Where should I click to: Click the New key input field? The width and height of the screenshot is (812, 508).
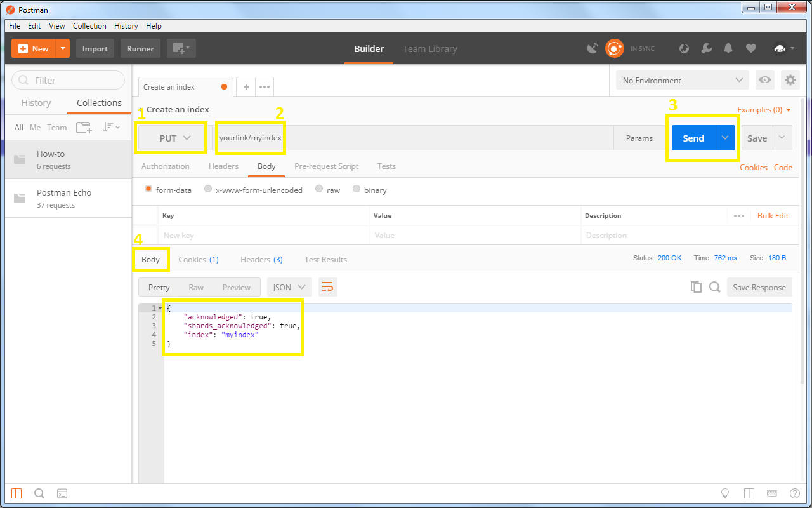point(263,235)
